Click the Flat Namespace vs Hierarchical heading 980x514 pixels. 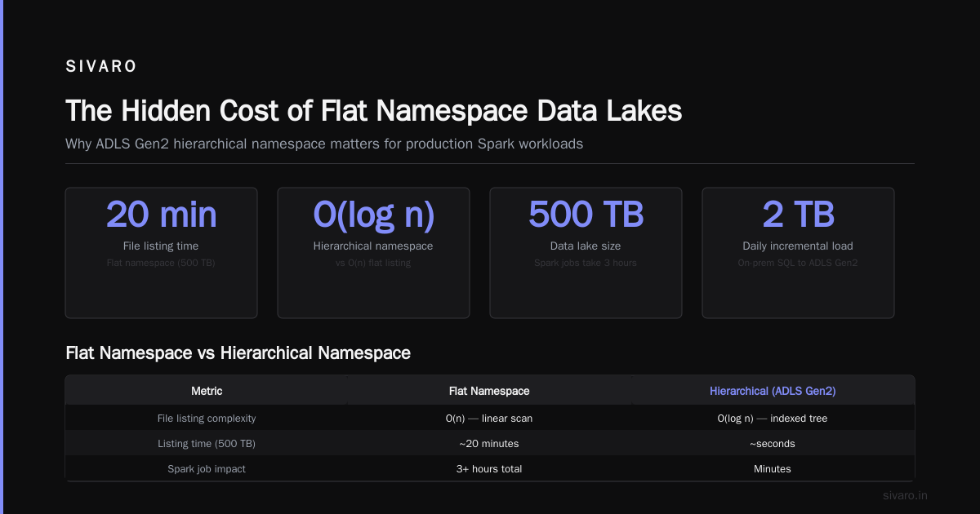point(238,353)
